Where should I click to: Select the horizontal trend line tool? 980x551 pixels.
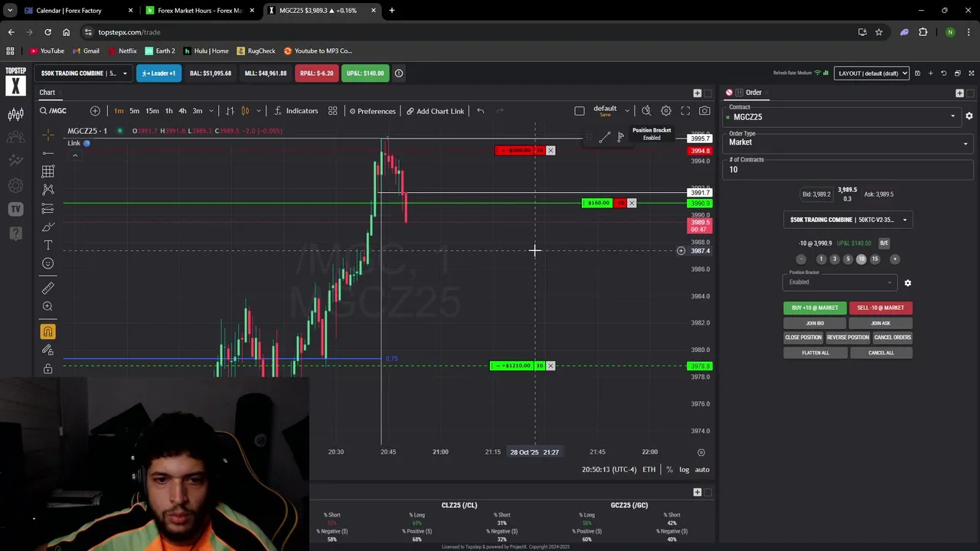[x=47, y=153]
